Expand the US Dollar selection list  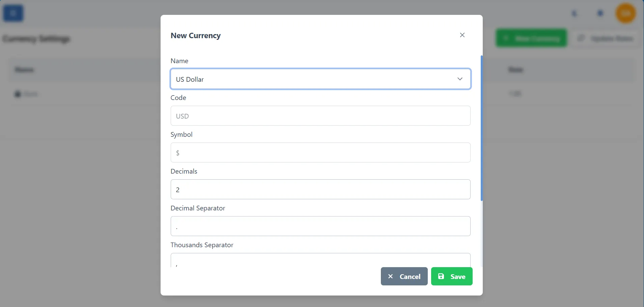[x=460, y=79]
